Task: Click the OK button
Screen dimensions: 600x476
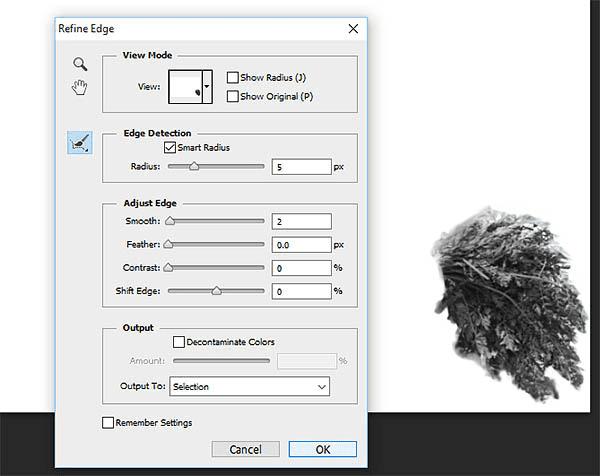Action: coord(323,449)
